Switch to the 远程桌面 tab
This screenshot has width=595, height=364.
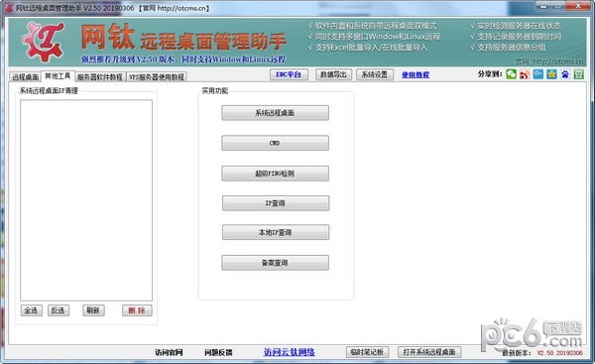coord(25,77)
